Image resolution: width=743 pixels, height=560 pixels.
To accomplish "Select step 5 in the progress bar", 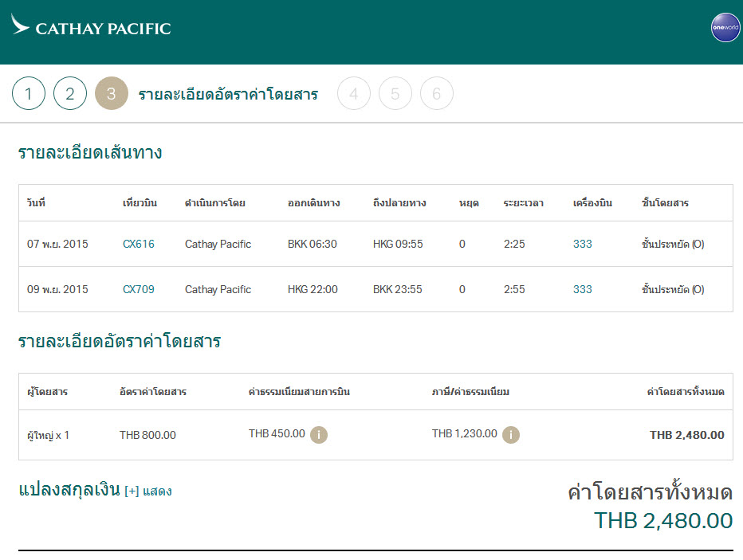I will coord(395,94).
